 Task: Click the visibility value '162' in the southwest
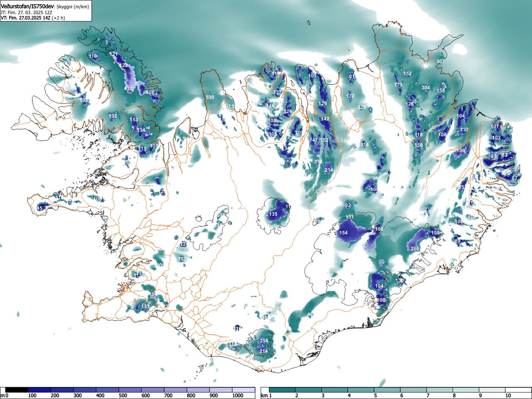[182, 259]
